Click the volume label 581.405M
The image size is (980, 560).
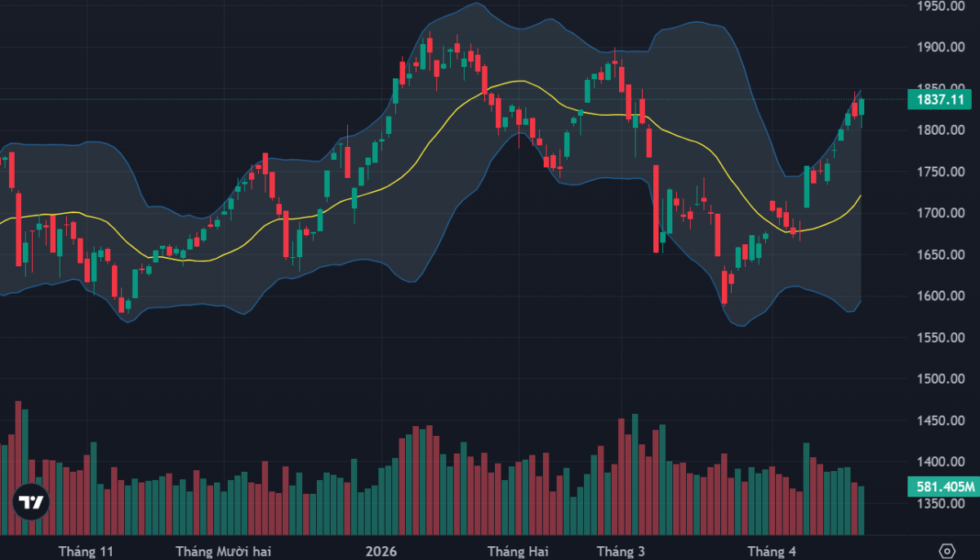coord(942,488)
